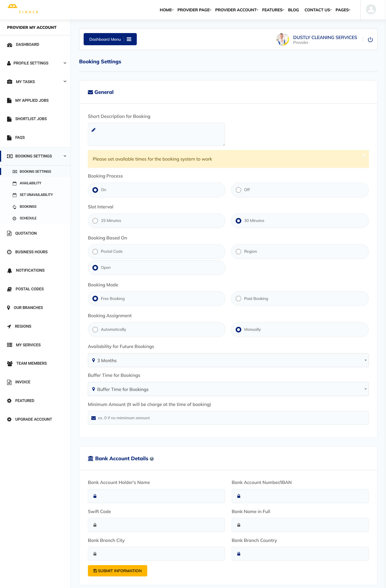Click the Our Branches map pin icon

pyautogui.click(x=8, y=308)
